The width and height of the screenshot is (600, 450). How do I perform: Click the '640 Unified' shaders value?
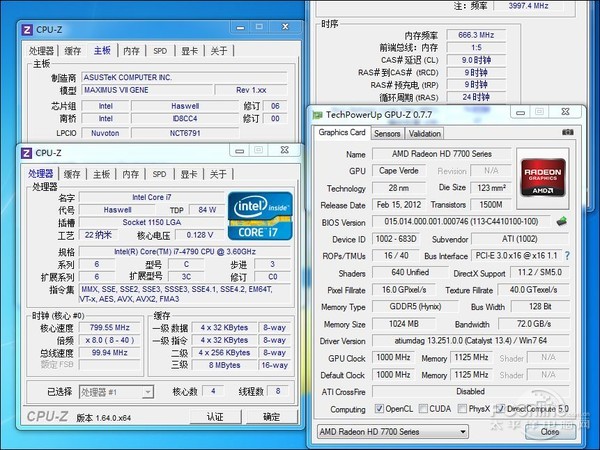410,272
